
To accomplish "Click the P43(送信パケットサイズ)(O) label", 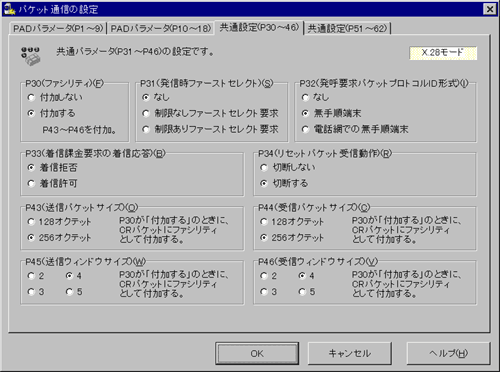I will 82,208.
